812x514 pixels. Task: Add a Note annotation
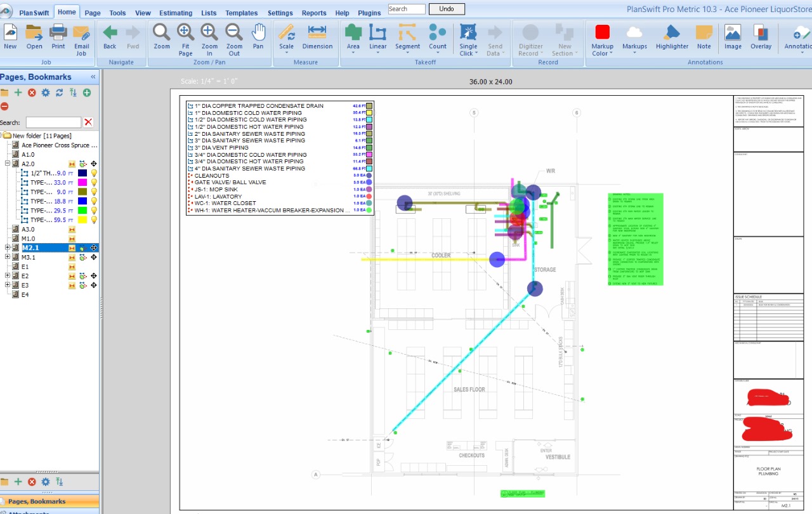(704, 37)
